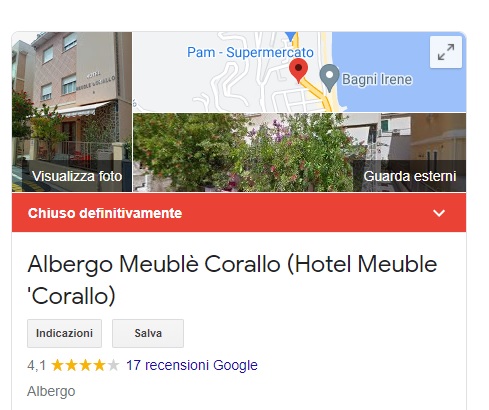Click the red location pin on map
This screenshot has width=489, height=410.
[x=298, y=70]
